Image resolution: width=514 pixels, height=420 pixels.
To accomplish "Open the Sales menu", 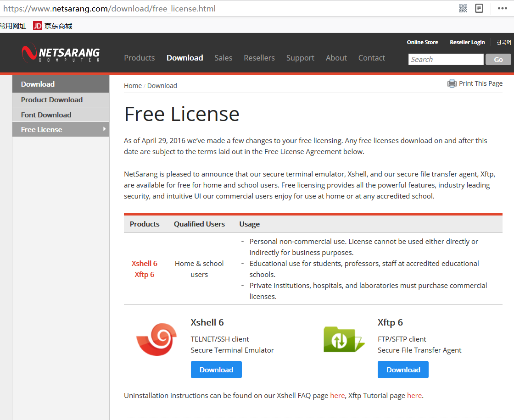I will coord(223,58).
